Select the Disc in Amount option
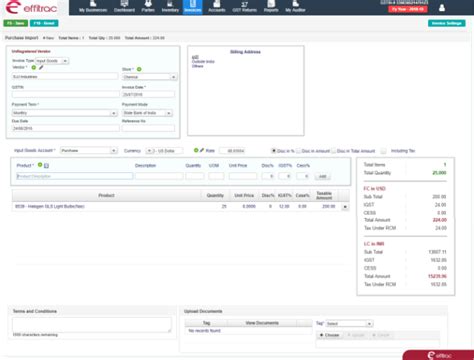 coord(298,151)
